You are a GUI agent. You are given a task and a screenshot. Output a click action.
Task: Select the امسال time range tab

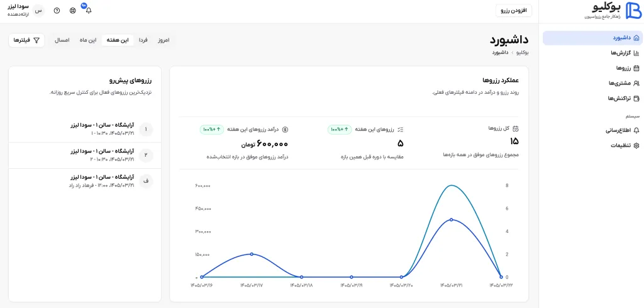[x=62, y=40]
